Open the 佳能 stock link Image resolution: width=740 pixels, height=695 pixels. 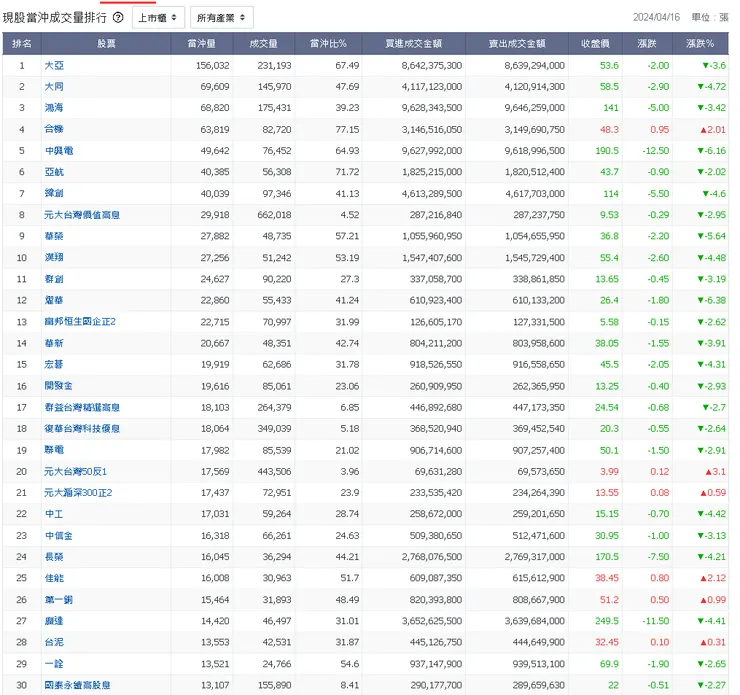tap(54, 578)
